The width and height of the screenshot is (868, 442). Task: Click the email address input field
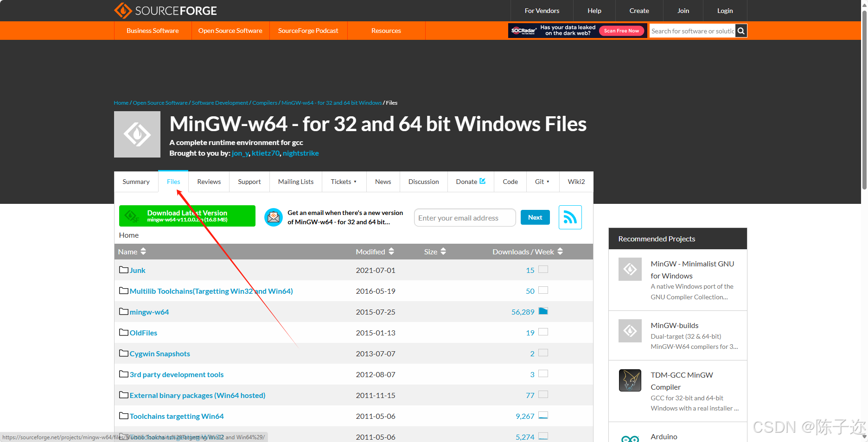[465, 218]
